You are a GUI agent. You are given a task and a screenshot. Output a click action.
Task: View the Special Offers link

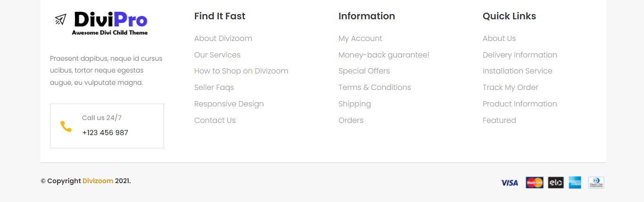click(364, 71)
